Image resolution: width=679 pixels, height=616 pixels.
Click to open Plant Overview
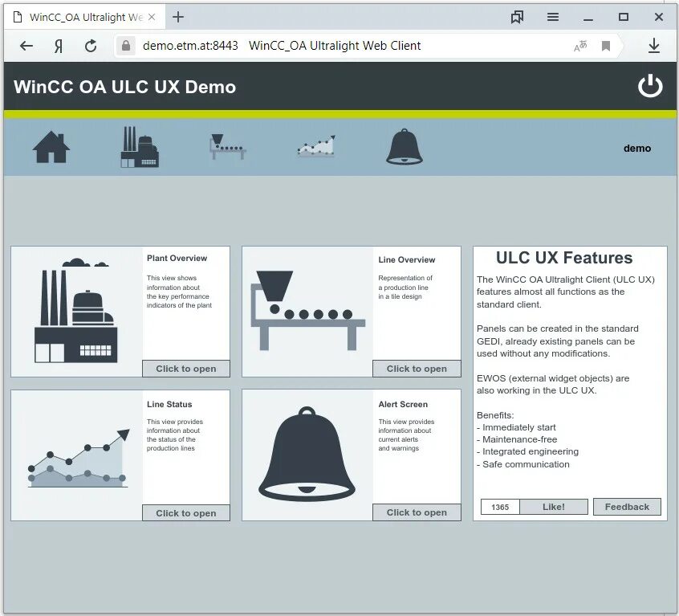pyautogui.click(x=185, y=369)
